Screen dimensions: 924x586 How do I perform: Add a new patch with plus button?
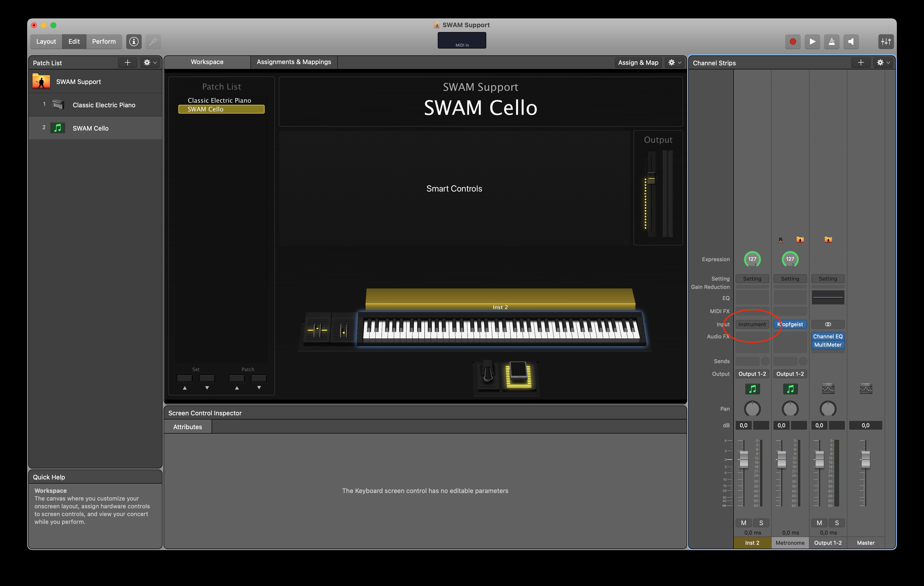click(127, 63)
